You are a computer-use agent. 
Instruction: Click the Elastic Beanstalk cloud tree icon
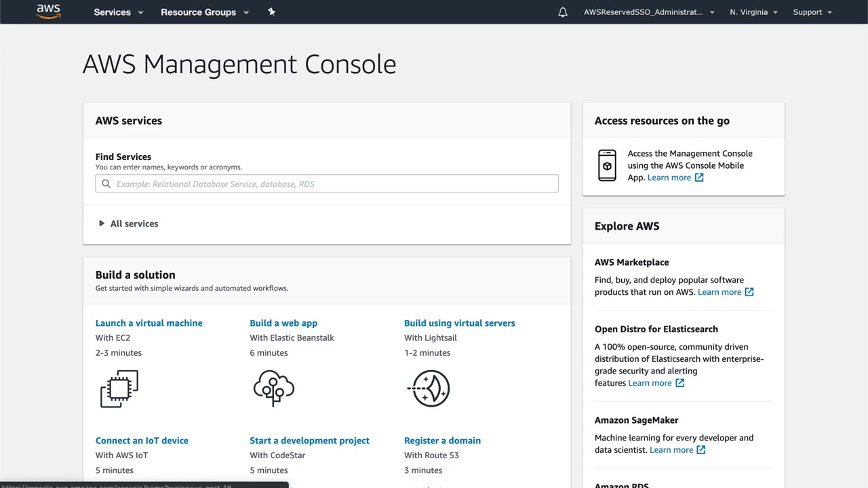click(x=274, y=388)
